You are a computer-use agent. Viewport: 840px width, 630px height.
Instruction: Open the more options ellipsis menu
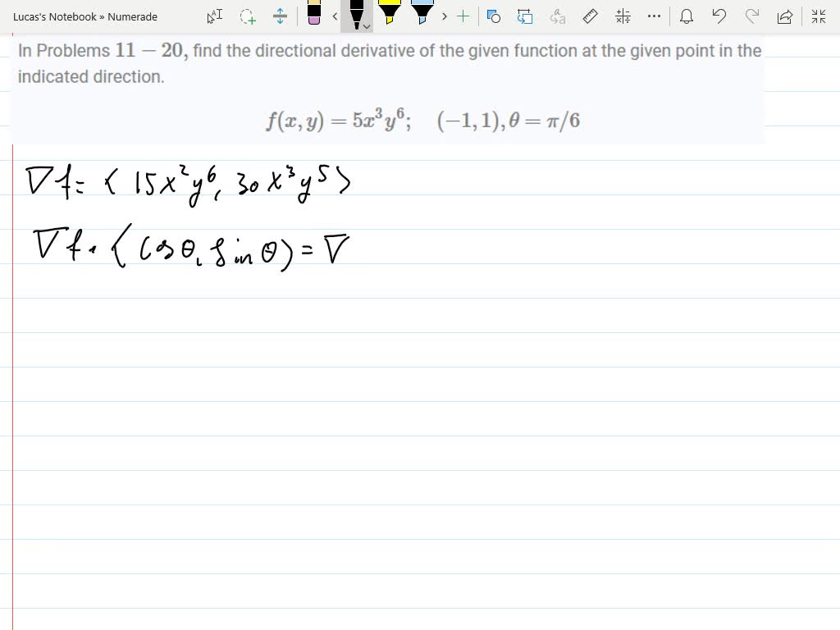654,16
